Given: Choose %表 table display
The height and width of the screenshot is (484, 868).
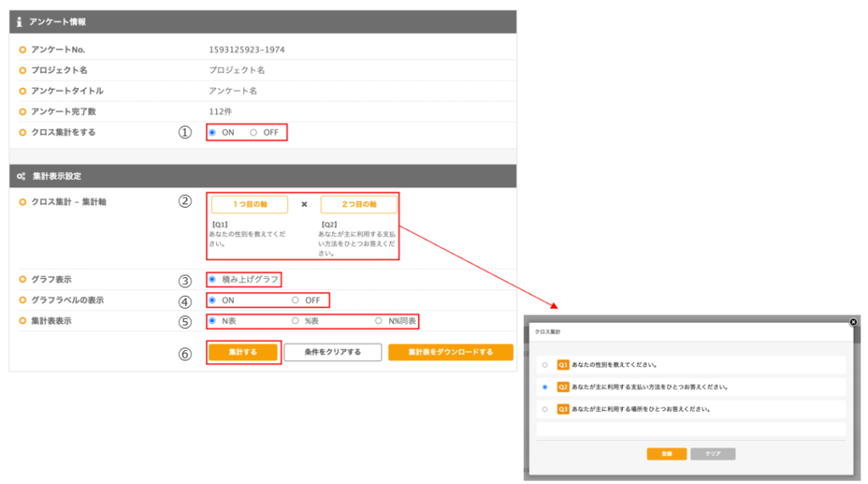Looking at the screenshot, I should click(296, 320).
